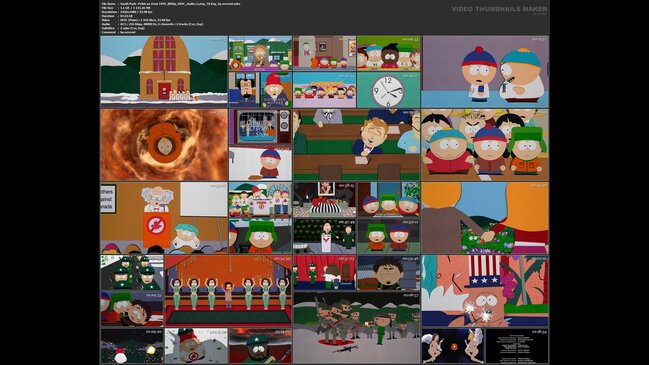
Task: Select the mustached man and red-hat kid thumbnail
Action: (x=260, y=90)
